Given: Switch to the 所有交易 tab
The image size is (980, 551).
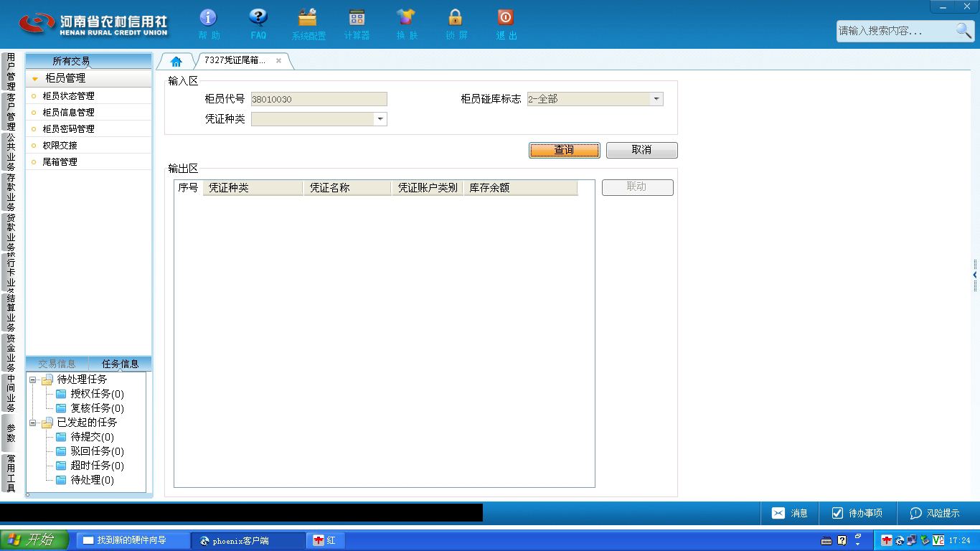Looking at the screenshot, I should [71, 61].
